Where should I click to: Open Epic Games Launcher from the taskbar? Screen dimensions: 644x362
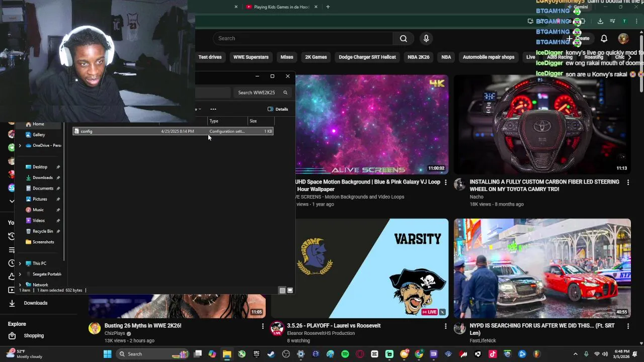(x=256, y=354)
